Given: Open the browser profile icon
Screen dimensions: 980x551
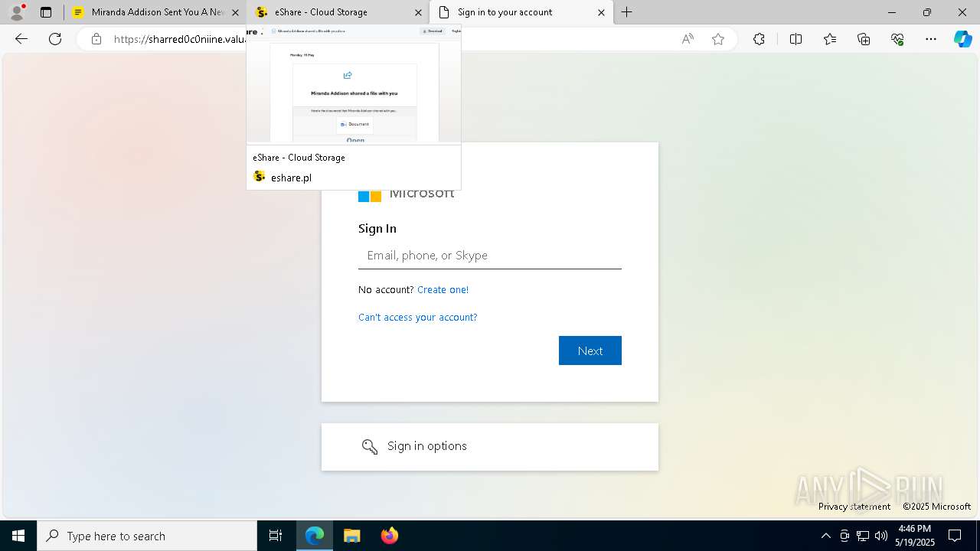Looking at the screenshot, I should (x=17, y=12).
